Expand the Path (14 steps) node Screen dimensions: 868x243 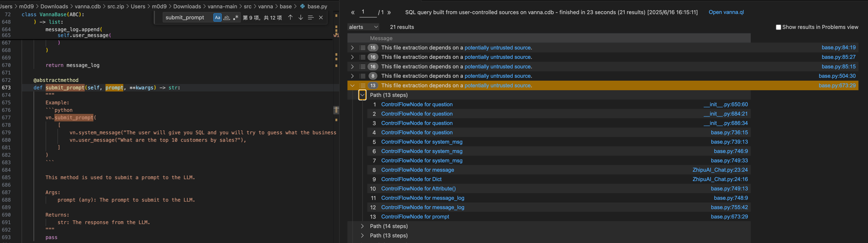[x=362, y=226]
